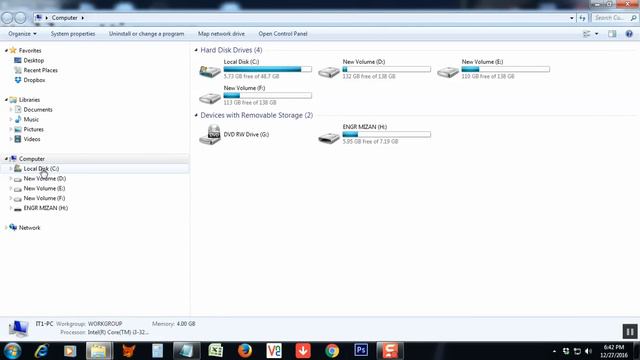Collapse Hard Disk Drives (4) section
Screen dimensions: 640x360
click(196, 50)
